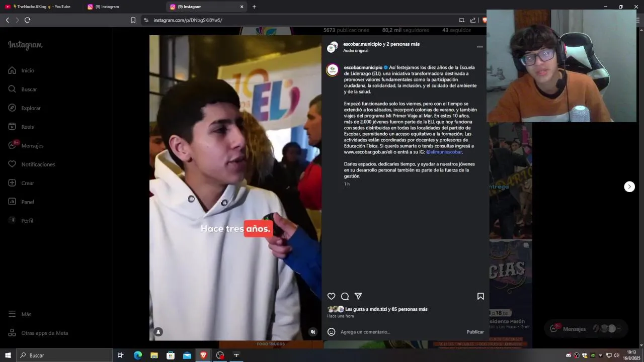Show tagged people icon on video
The height and width of the screenshot is (362, 644).
click(158, 332)
